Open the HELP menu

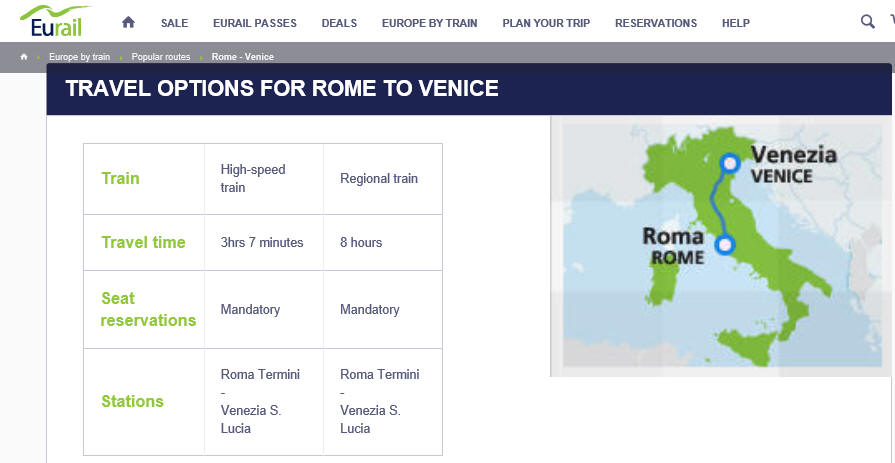(x=736, y=23)
